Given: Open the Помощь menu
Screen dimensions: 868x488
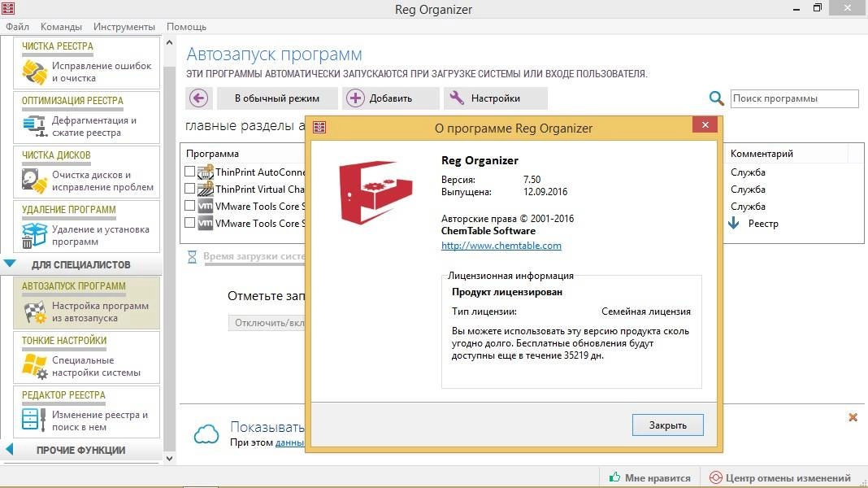Looking at the screenshot, I should pyautogui.click(x=187, y=27).
